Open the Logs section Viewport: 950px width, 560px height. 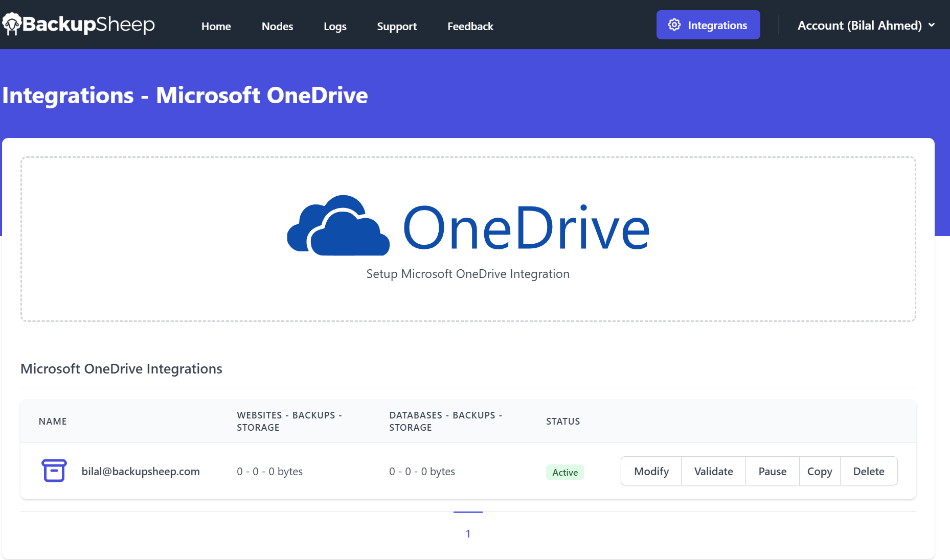tap(335, 26)
